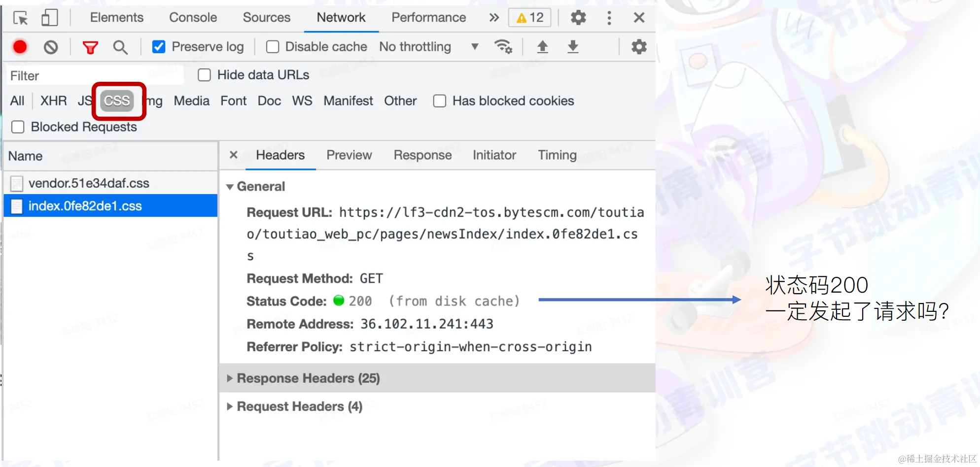Click into the Filter text field
Image resolution: width=980 pixels, height=467 pixels.
coord(94,76)
